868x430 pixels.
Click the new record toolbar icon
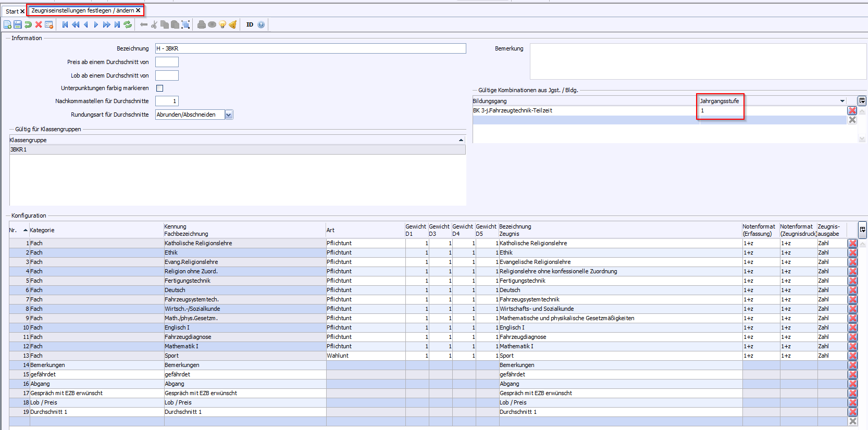coord(7,24)
